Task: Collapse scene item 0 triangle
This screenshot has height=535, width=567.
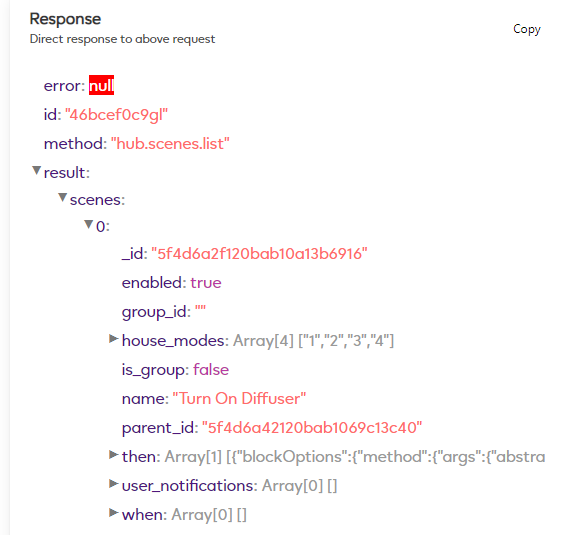Action: (x=89, y=224)
